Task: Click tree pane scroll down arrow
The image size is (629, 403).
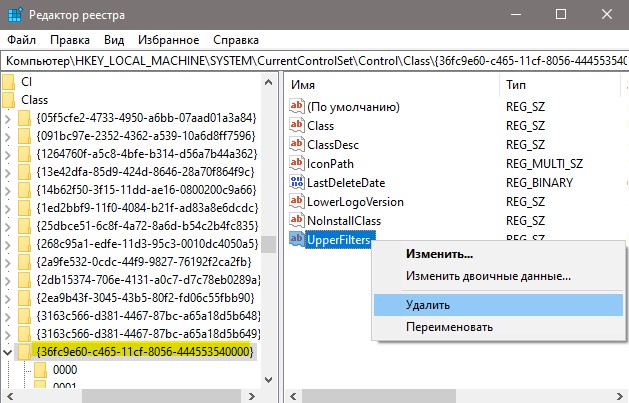Action: (x=268, y=379)
